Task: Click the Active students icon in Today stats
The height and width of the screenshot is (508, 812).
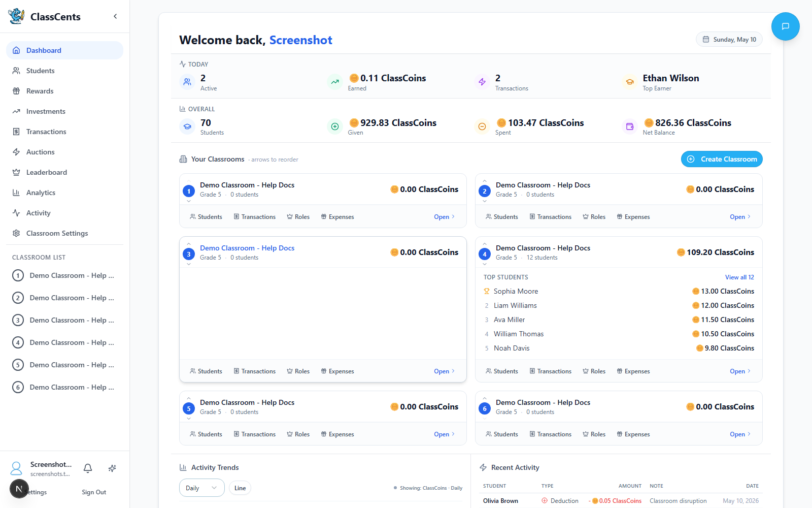Action: pyautogui.click(x=187, y=82)
